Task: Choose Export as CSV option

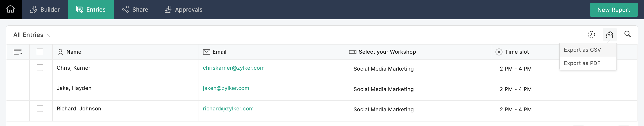Action: click(x=582, y=50)
